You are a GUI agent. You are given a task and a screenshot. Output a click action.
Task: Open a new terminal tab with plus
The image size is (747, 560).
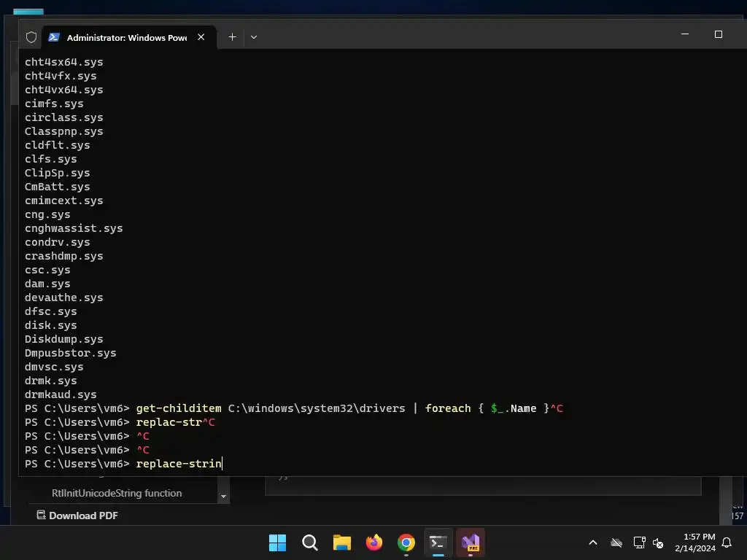click(232, 37)
